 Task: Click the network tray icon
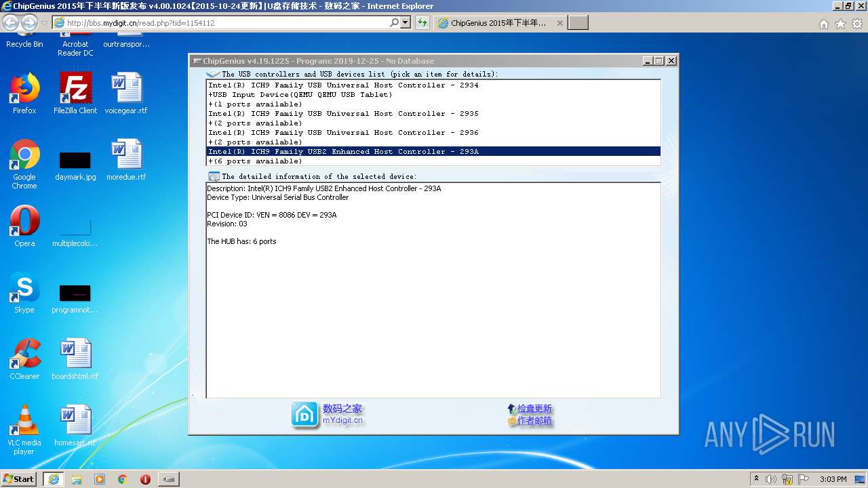click(787, 479)
